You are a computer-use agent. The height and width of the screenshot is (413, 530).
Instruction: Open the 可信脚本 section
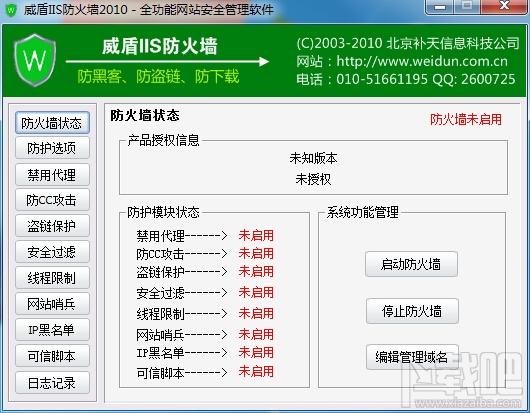click(x=52, y=356)
